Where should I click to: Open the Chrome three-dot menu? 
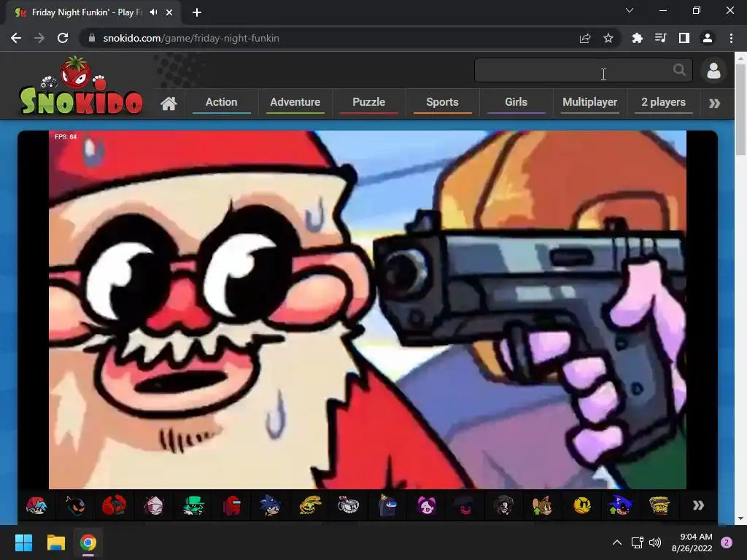click(731, 38)
